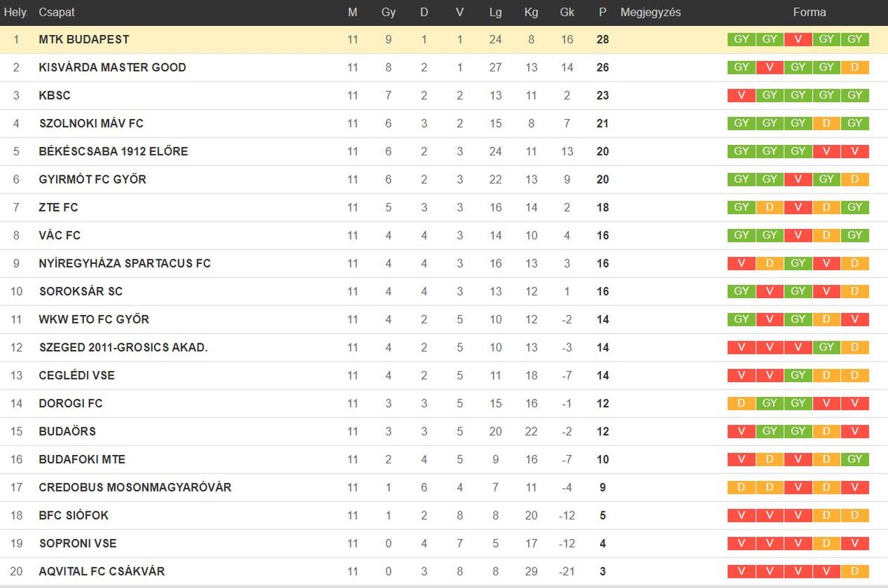This screenshot has width=888, height=588.
Task: Click the Forma column header
Action: (809, 13)
